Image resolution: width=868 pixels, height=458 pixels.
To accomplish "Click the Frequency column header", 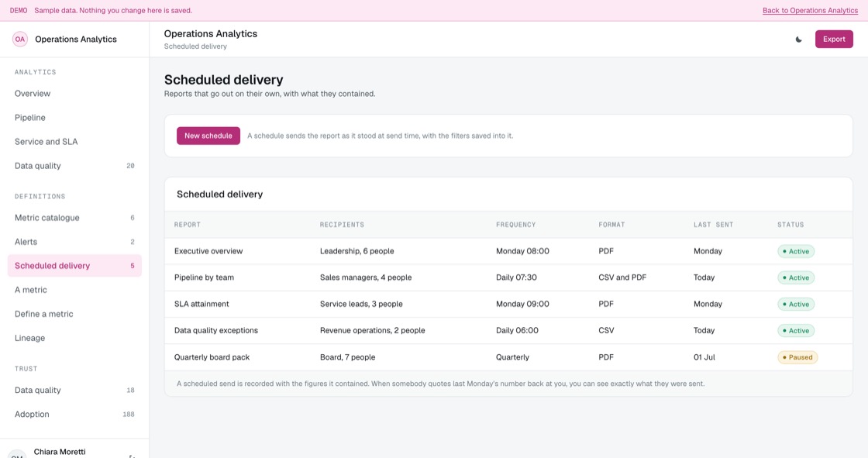I will (515, 225).
